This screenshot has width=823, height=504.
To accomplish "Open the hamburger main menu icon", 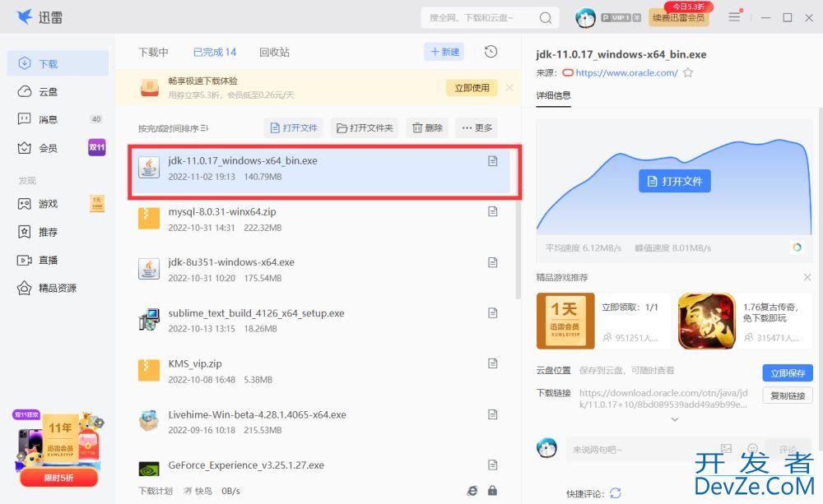I will point(734,17).
